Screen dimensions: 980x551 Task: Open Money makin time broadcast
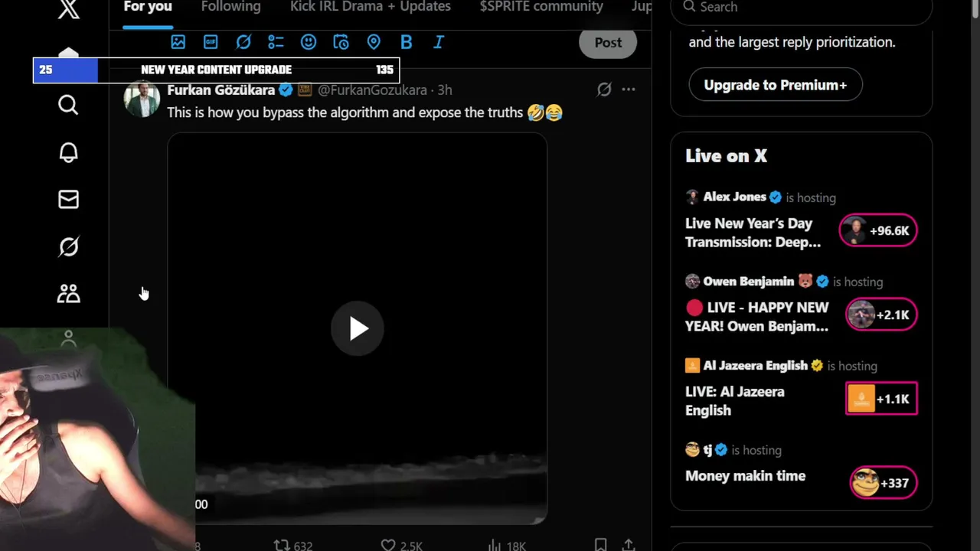tap(745, 476)
